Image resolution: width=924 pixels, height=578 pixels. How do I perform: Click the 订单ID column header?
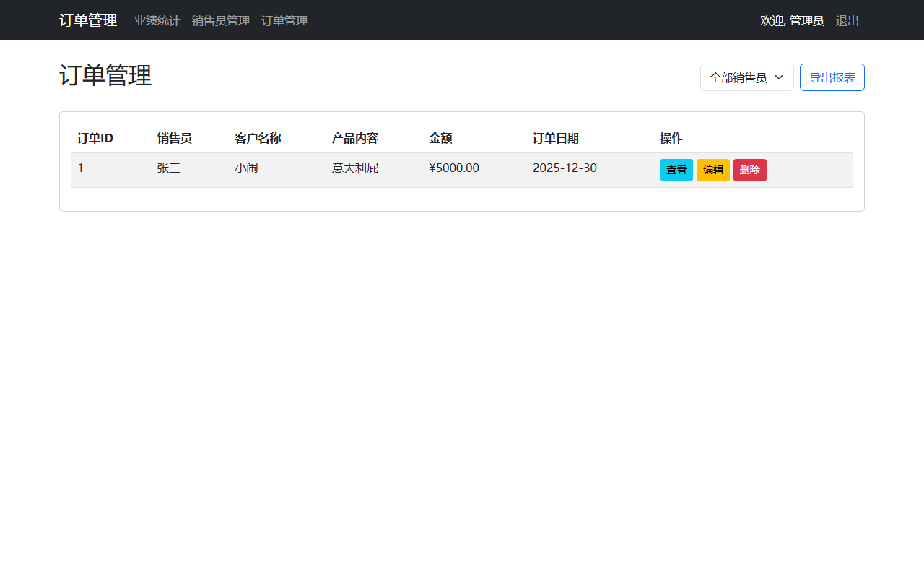pos(95,138)
